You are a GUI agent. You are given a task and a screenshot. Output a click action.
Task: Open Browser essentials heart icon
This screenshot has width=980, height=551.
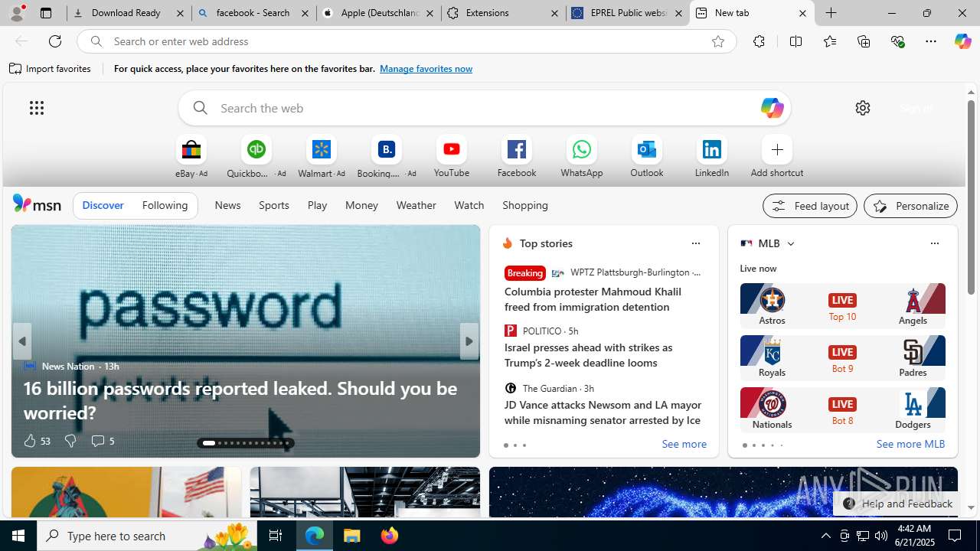(x=897, y=41)
